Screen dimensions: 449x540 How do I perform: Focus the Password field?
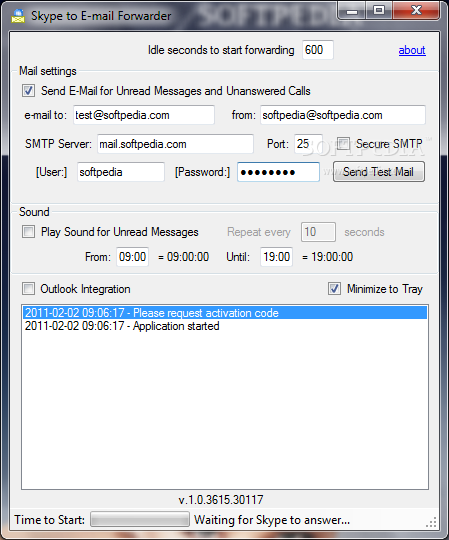pyautogui.click(x=278, y=172)
